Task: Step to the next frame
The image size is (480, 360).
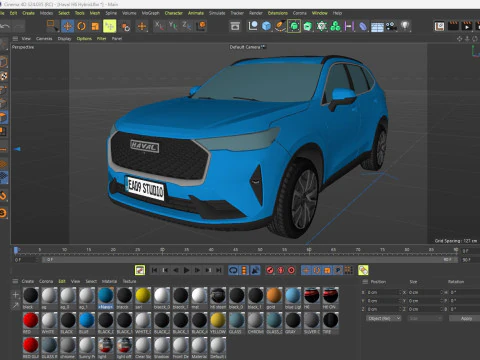Action: [197, 270]
